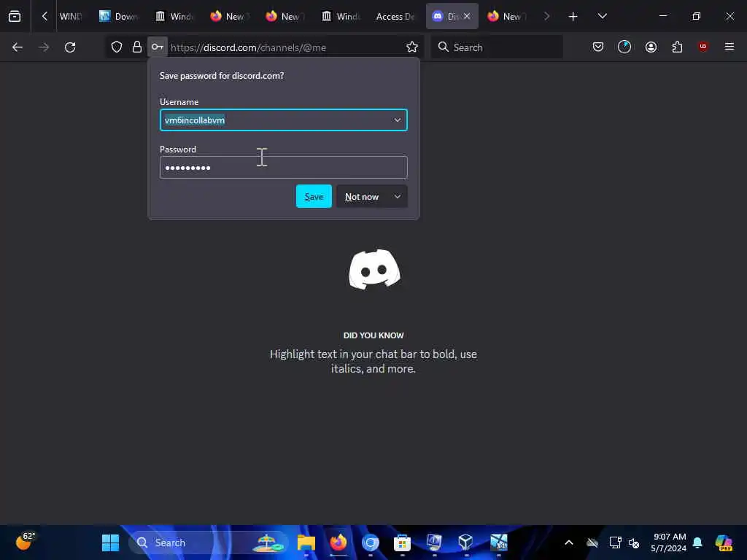The image size is (747, 560).
Task: Save the discord.com password
Action: click(x=314, y=197)
